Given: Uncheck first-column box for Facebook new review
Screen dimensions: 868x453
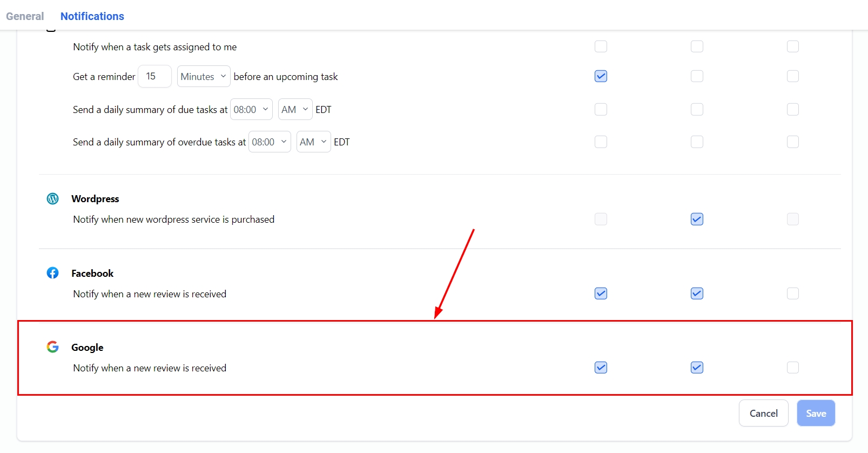Looking at the screenshot, I should point(601,294).
